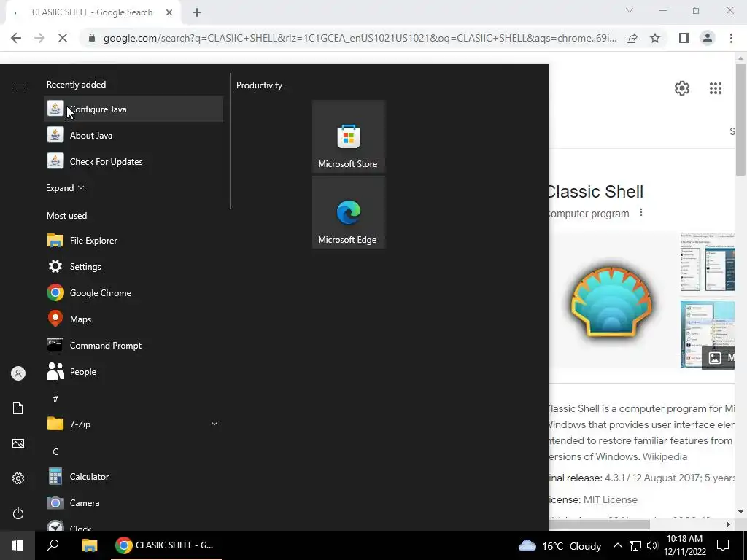This screenshot has width=747, height=560.
Task: Bookmark this tab with the star
Action: click(655, 38)
